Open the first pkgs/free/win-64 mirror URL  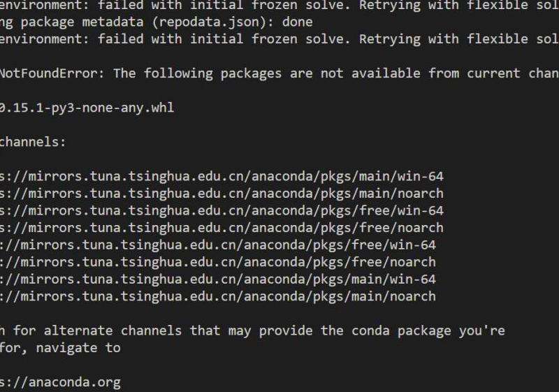pos(222,210)
